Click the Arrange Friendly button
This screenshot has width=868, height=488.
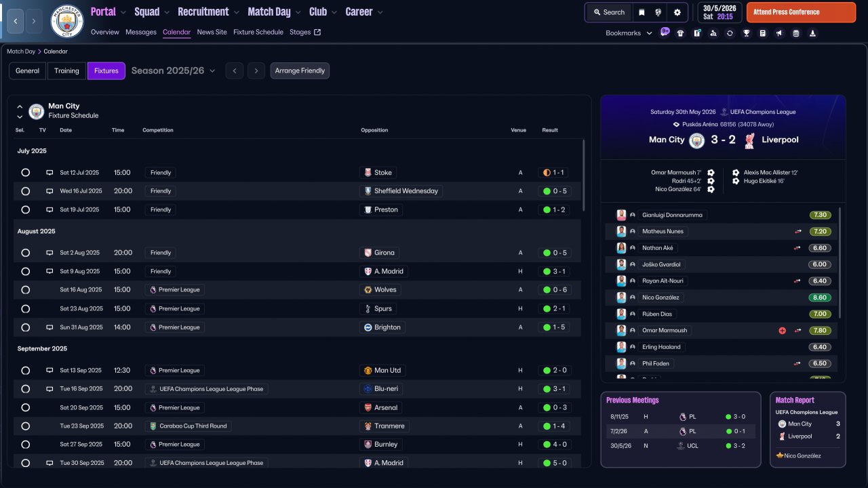click(x=300, y=70)
